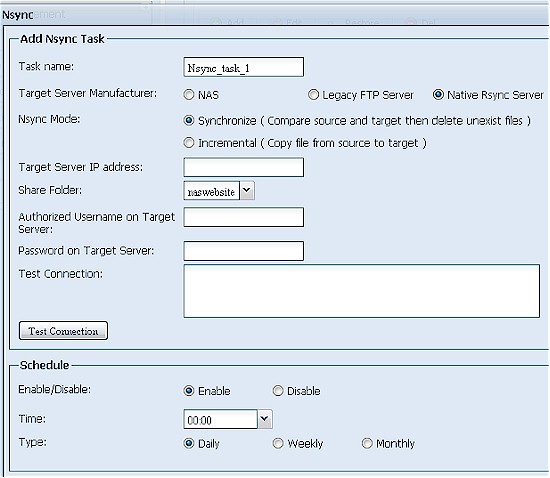The image size is (550, 478).
Task: Click the Test Connection output box
Action: click(x=362, y=291)
